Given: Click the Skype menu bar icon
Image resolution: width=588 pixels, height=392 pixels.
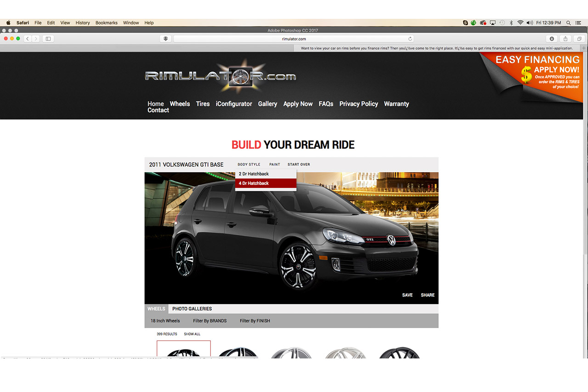Looking at the screenshot, I should (466, 23).
